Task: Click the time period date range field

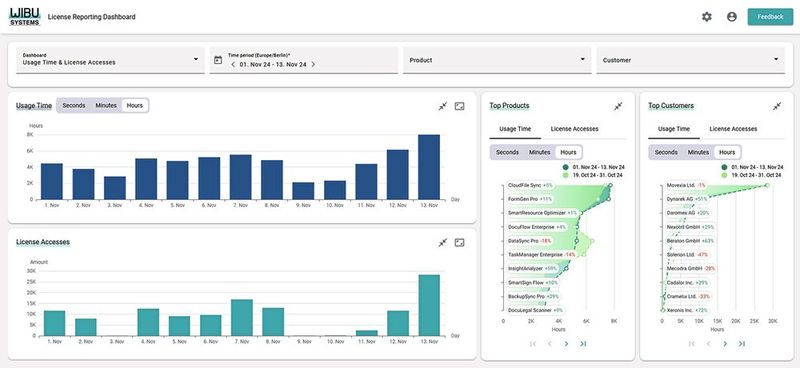Action: [x=304, y=60]
